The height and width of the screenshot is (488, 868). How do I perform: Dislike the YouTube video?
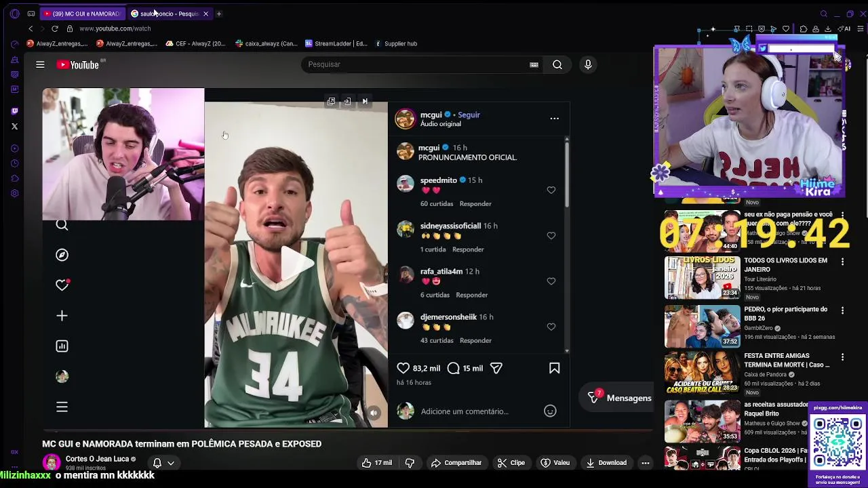pyautogui.click(x=410, y=463)
